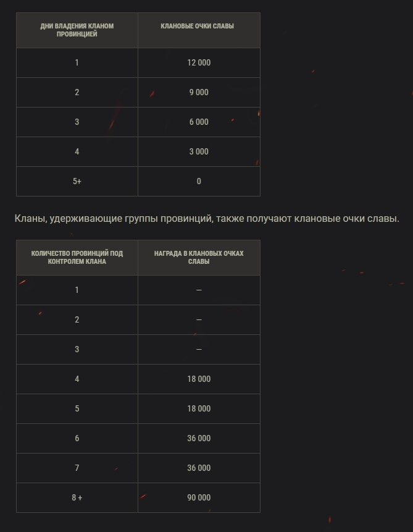Click the 'Клановые очки славы' column header
Viewport: 413px width, 532px height.
199,30
